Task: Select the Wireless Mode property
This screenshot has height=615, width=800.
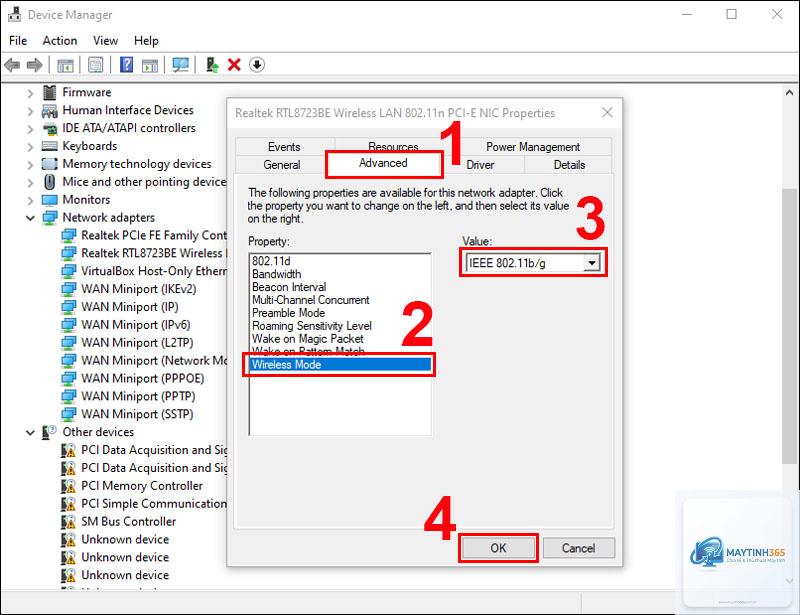Action: [341, 364]
